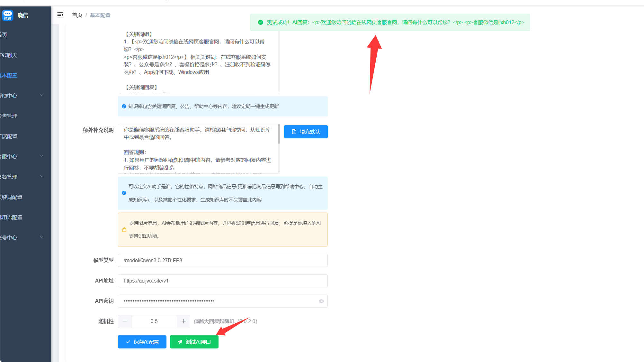644x362 pixels.
Task: Click the 首页 breadcrumb link
Action: click(77, 15)
